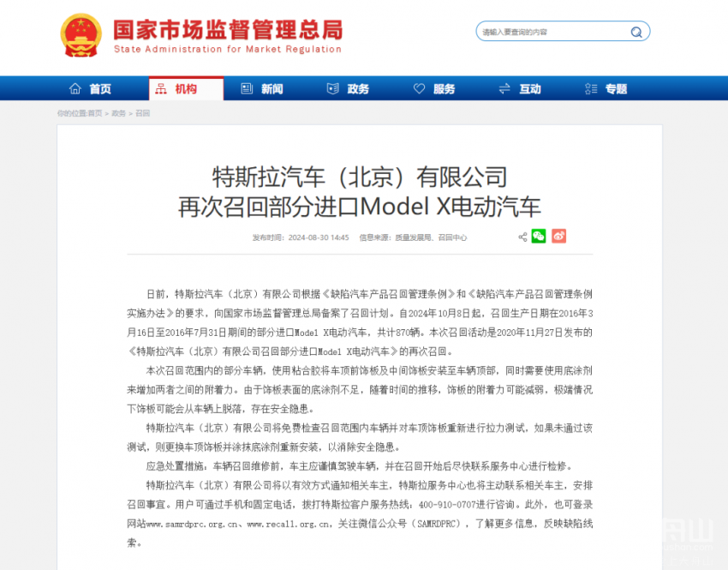Focus the site search input field

pyautogui.click(x=555, y=32)
